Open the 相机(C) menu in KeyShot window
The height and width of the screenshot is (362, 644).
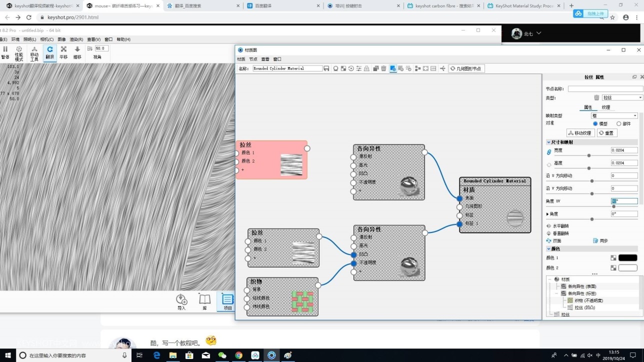tap(46, 39)
